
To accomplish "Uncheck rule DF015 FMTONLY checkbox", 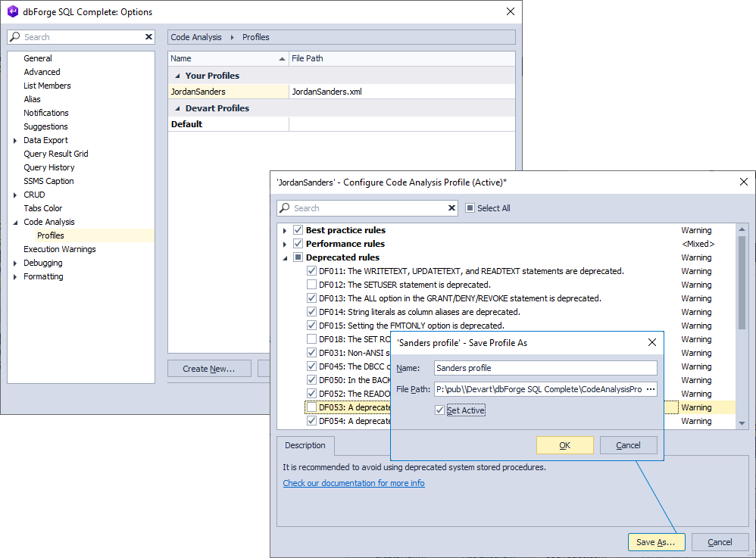I will click(311, 326).
